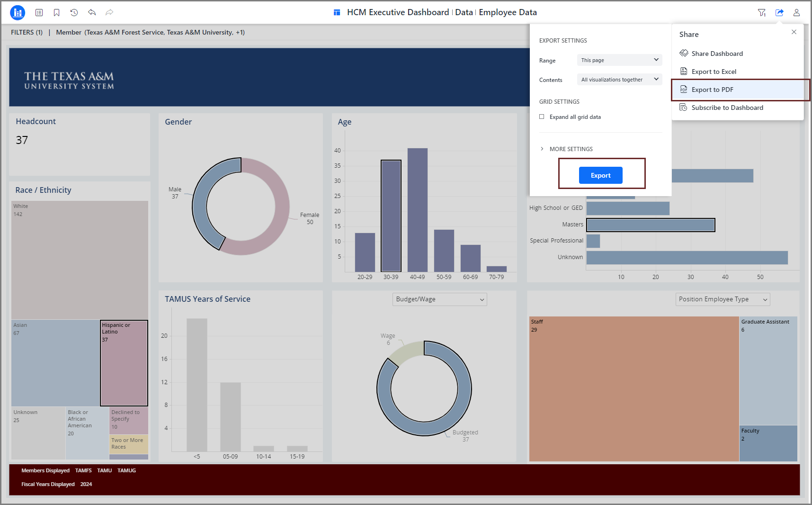
Task: Open the Contents dropdown
Action: pos(619,80)
